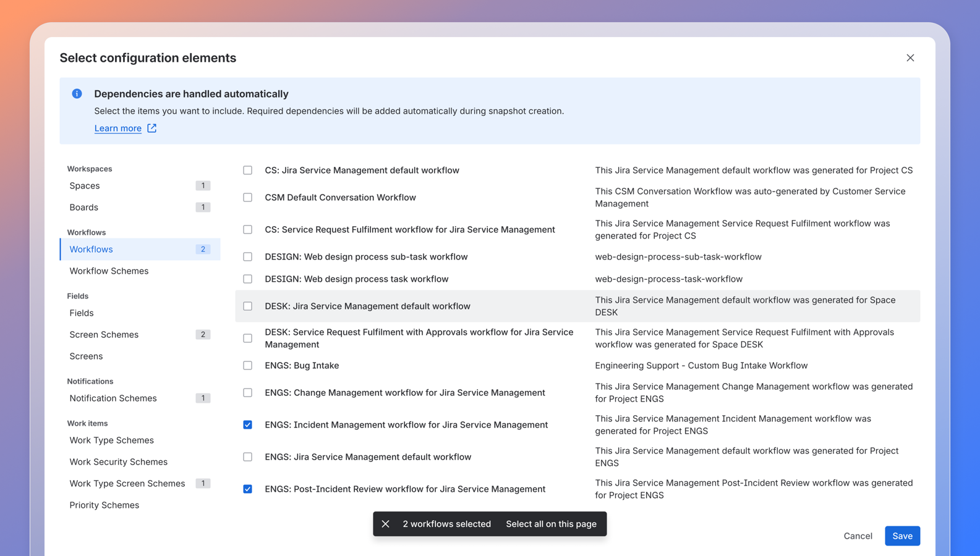Enable DESIGN: Web design process task workflow

click(x=247, y=279)
